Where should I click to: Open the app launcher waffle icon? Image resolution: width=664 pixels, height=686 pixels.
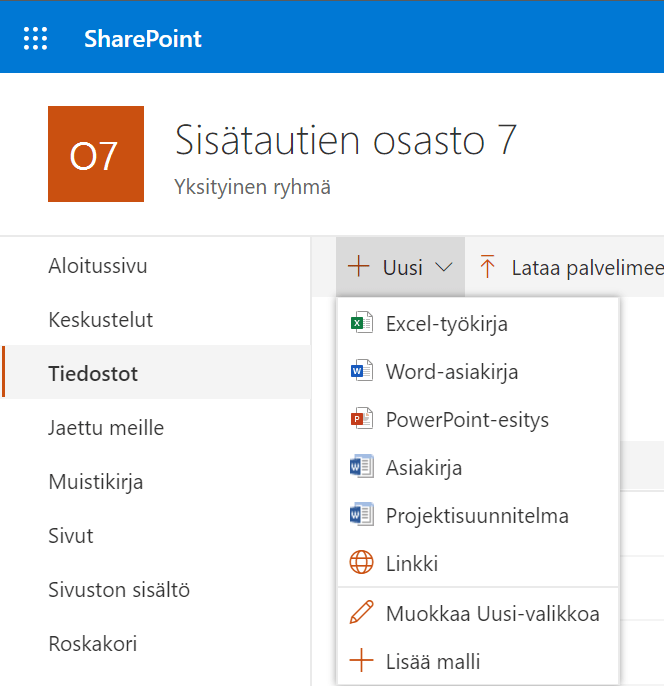[36, 39]
